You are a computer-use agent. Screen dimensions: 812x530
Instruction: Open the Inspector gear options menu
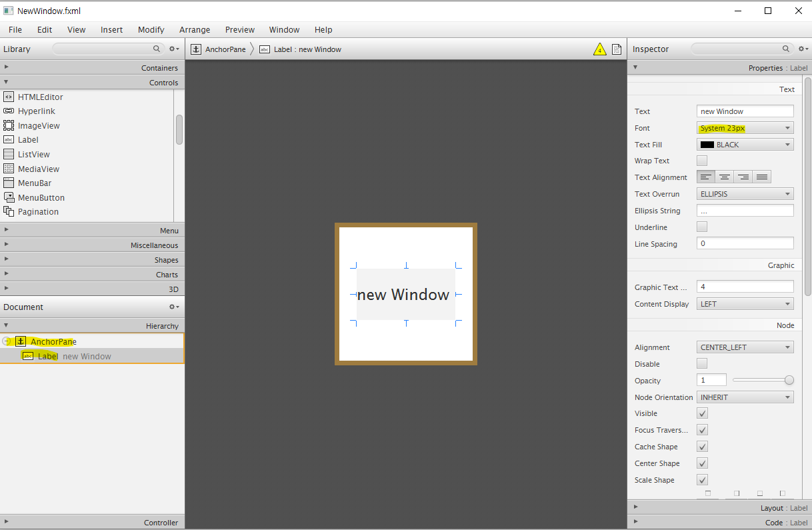(x=803, y=49)
